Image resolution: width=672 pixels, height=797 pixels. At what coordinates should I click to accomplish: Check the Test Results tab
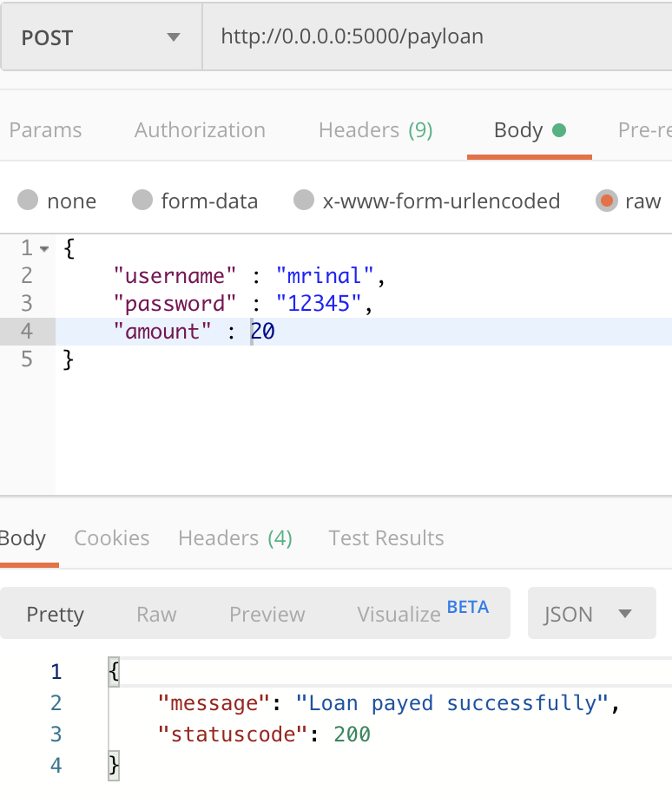[385, 538]
